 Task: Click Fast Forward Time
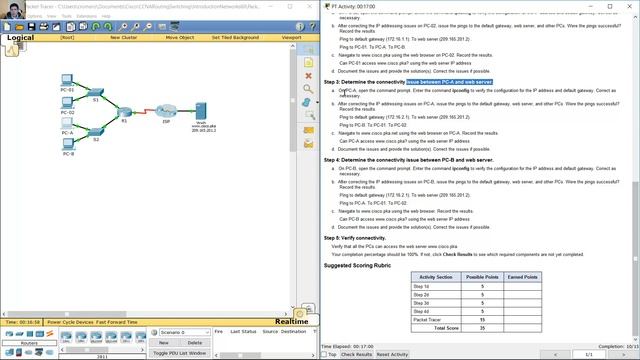tap(117, 322)
